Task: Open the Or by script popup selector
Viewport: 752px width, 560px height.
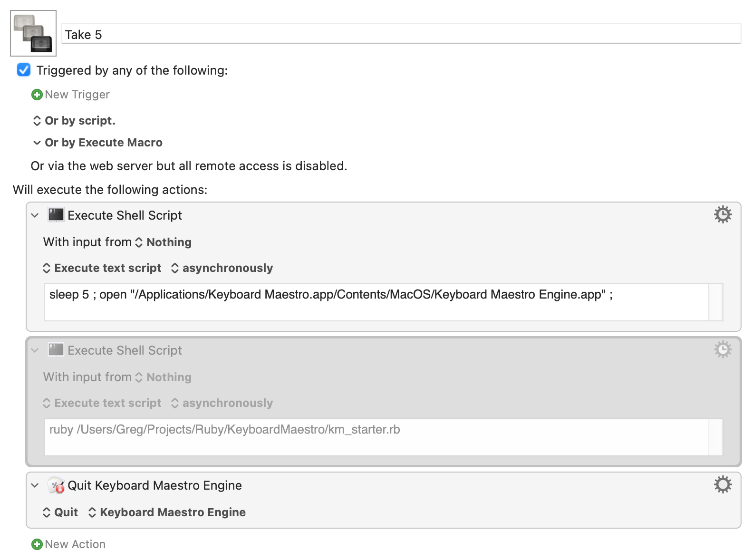Action: point(74,121)
